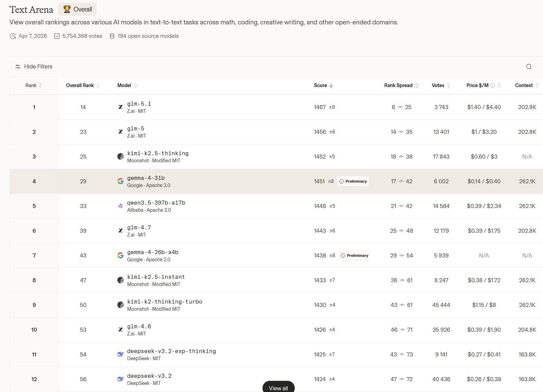
Task: Click the price $0.27 / $0.41 cell
Action: (484, 354)
